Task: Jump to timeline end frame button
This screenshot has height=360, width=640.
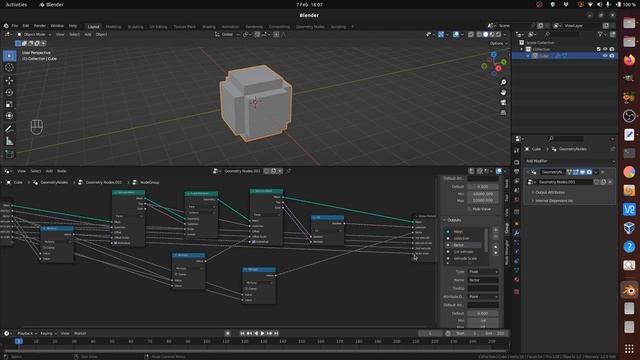Action: 276,333
